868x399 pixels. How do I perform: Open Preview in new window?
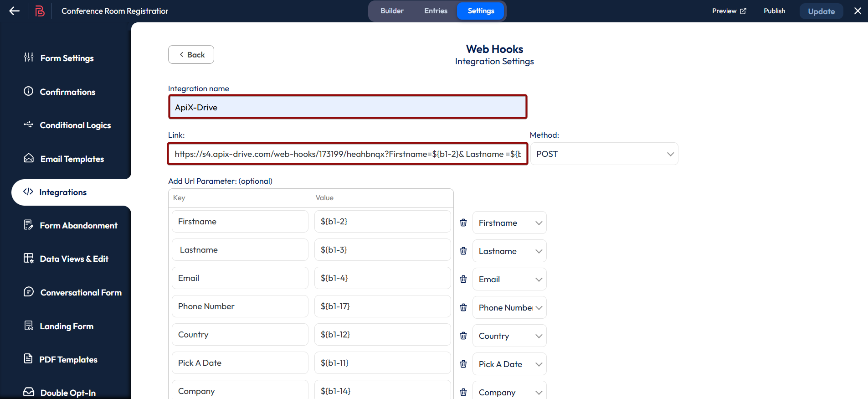(729, 11)
